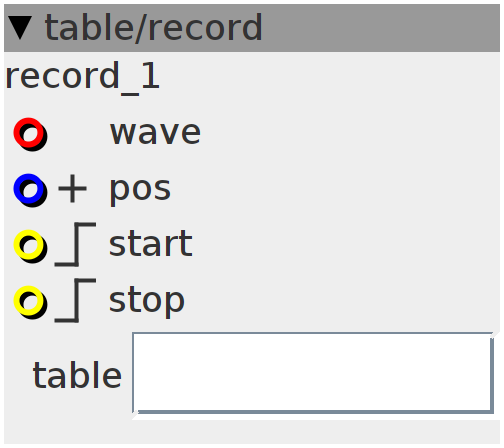Click the empty row space right of stop
This screenshot has height=448, width=504.
342,302
